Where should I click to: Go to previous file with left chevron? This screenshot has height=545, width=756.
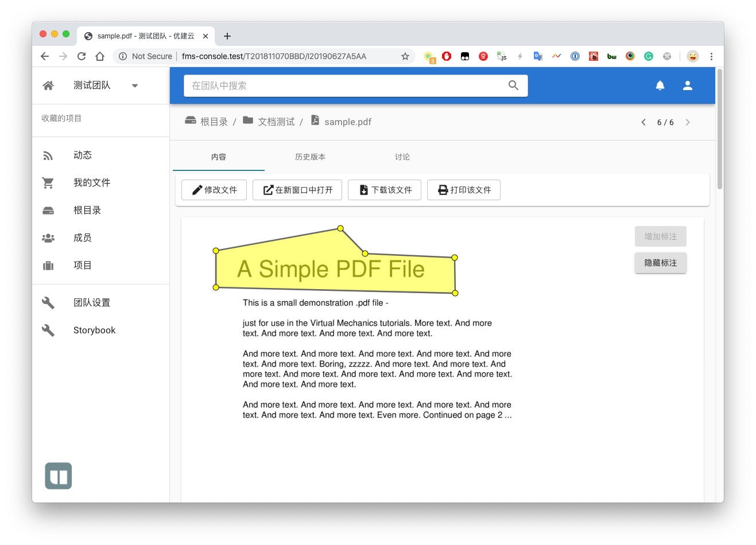coord(643,122)
